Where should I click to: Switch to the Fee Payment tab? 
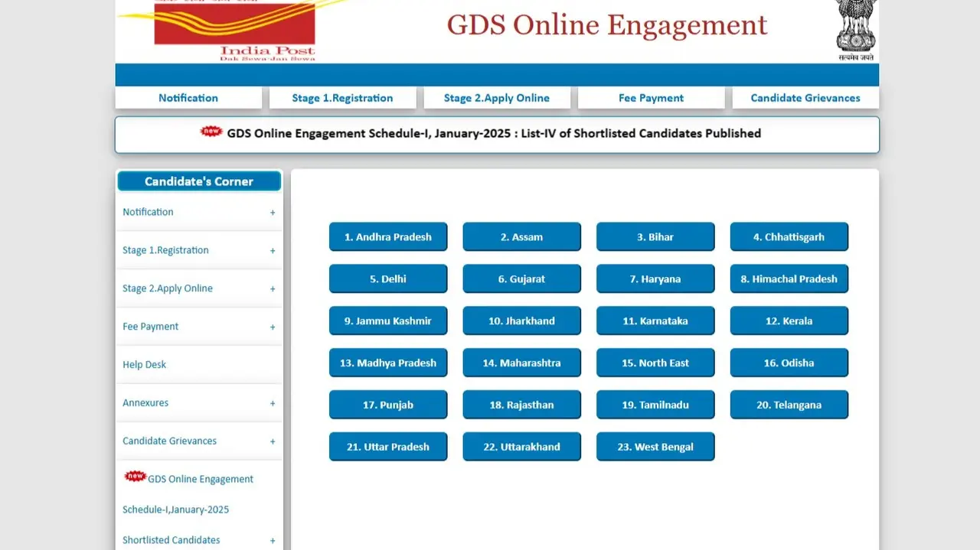[x=651, y=98]
